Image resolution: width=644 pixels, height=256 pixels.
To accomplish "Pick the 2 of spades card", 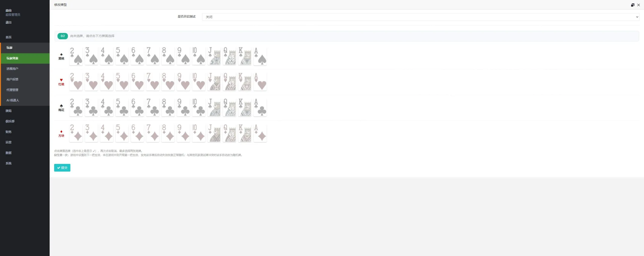I will point(76,56).
